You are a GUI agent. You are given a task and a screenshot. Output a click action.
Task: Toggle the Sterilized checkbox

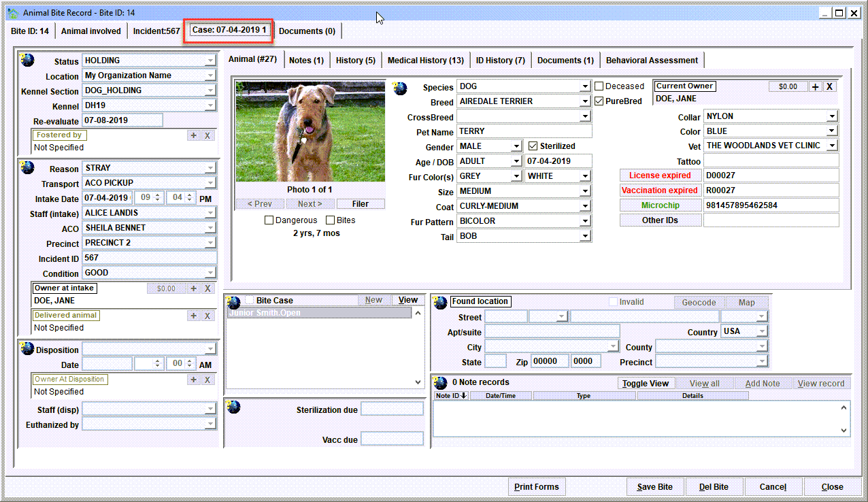[x=533, y=146]
